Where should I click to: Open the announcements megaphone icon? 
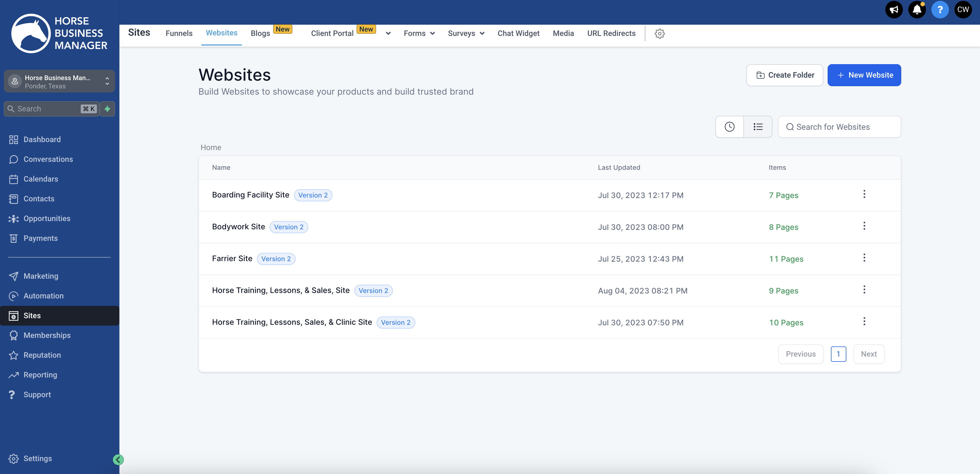[x=894, y=10]
